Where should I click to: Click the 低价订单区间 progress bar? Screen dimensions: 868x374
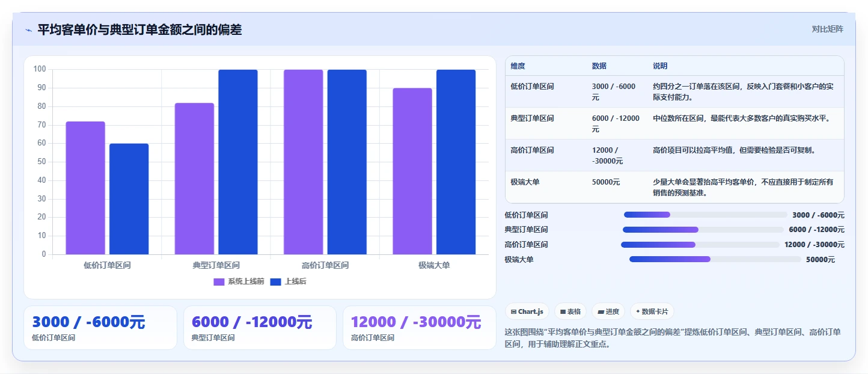[705, 215]
